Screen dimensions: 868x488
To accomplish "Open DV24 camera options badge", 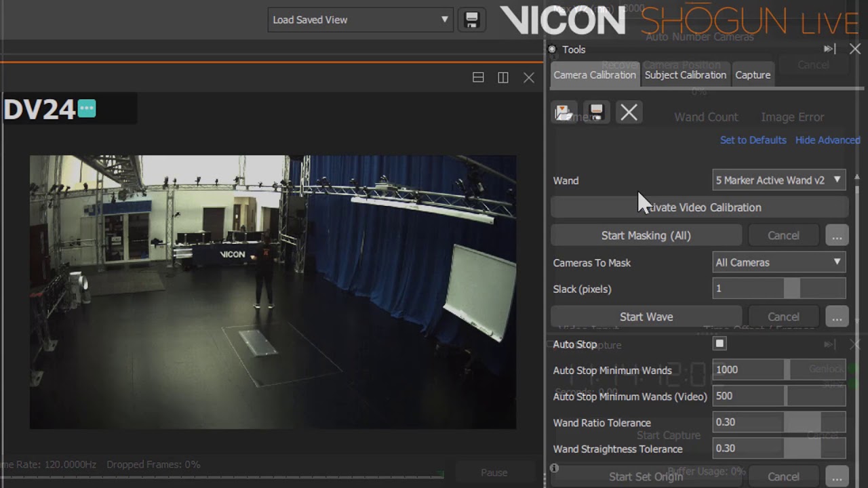I will click(87, 108).
